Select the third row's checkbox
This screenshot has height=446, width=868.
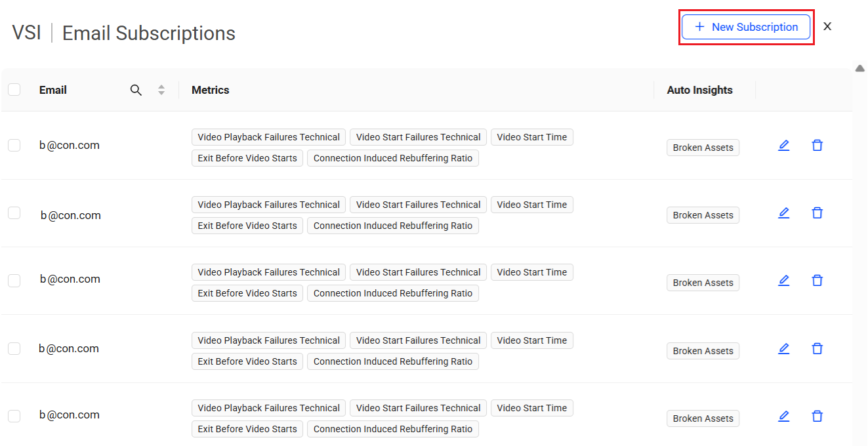coord(14,281)
